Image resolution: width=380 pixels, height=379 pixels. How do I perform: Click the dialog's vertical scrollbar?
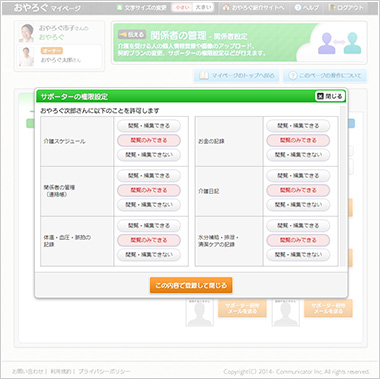point(343,187)
